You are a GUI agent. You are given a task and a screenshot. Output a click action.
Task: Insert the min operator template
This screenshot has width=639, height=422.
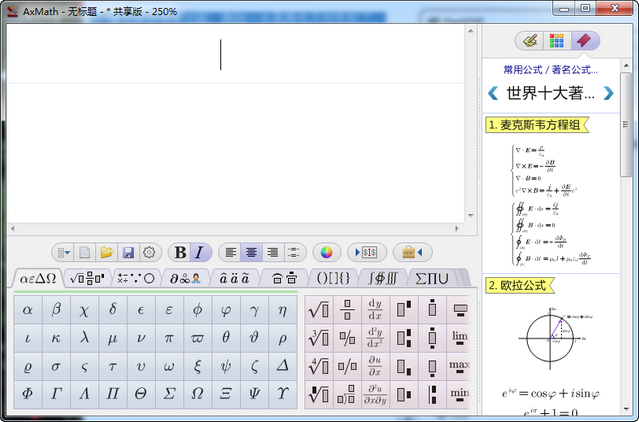coord(459,394)
